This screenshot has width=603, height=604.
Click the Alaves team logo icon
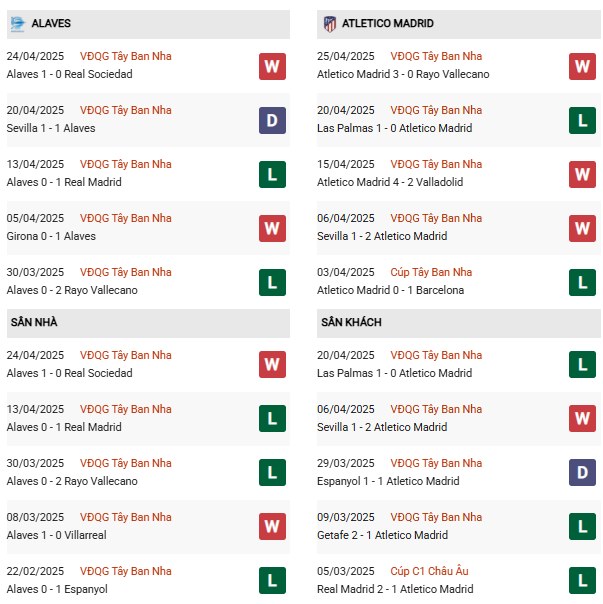[x=17, y=23]
